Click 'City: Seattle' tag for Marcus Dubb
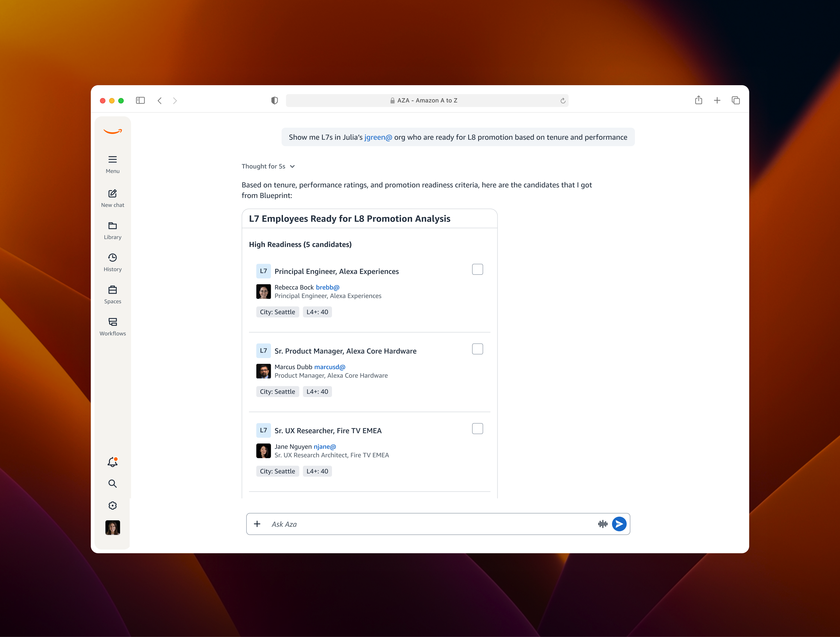 pyautogui.click(x=278, y=392)
